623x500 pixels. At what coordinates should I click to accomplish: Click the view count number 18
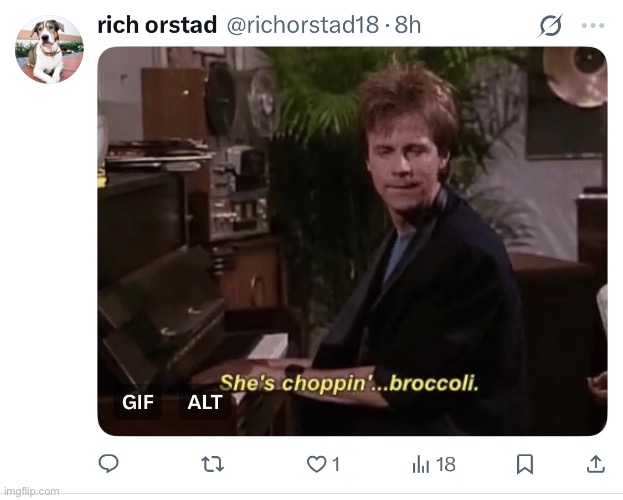click(446, 464)
